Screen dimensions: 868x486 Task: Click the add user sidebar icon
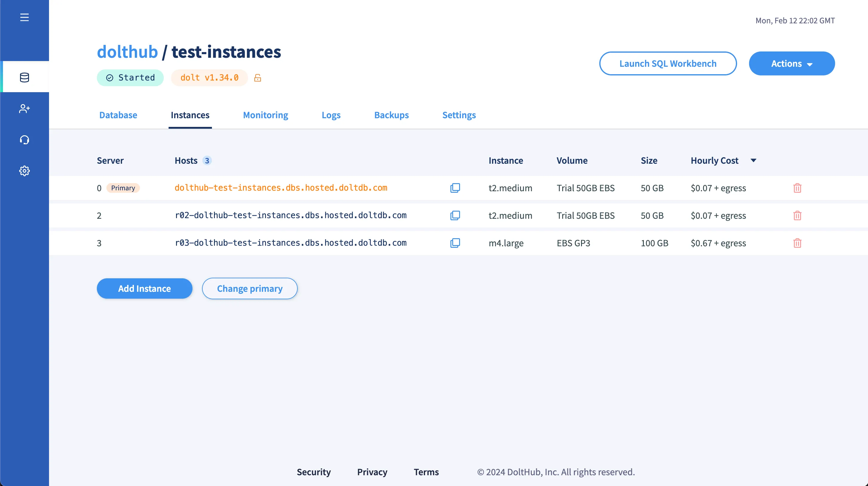[24, 109]
